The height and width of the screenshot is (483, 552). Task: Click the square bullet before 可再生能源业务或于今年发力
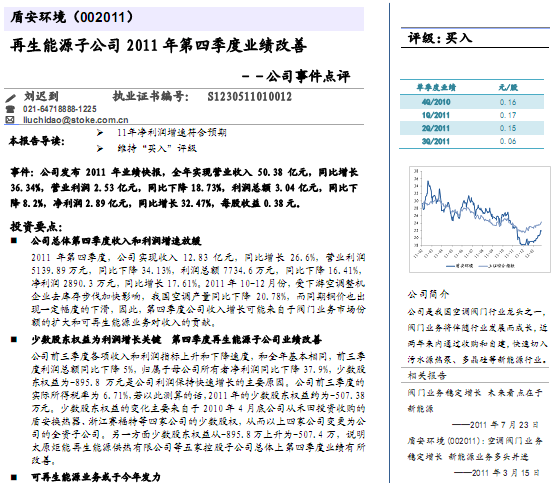(x=14, y=477)
